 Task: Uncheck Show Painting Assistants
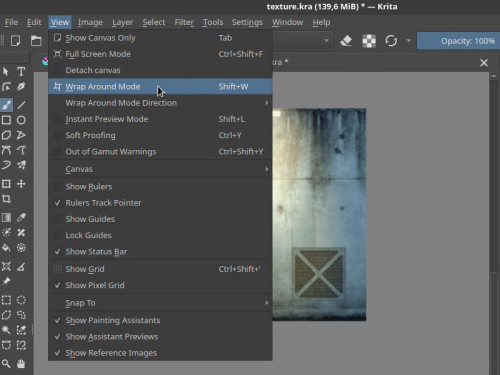160,320
